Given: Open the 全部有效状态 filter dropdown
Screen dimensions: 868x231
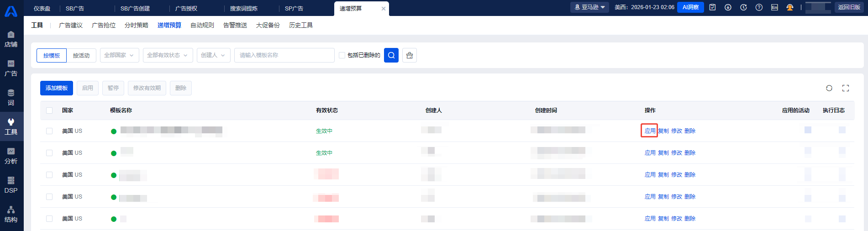Looking at the screenshot, I should click(168, 55).
